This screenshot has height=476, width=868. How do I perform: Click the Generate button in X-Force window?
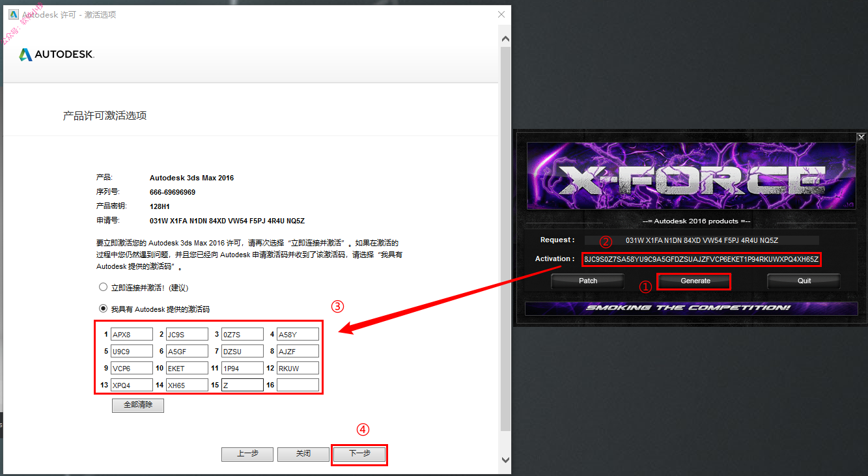tap(695, 281)
